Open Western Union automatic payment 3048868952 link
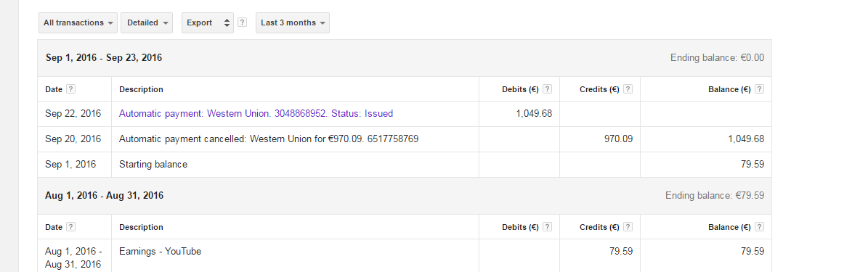 tap(256, 114)
